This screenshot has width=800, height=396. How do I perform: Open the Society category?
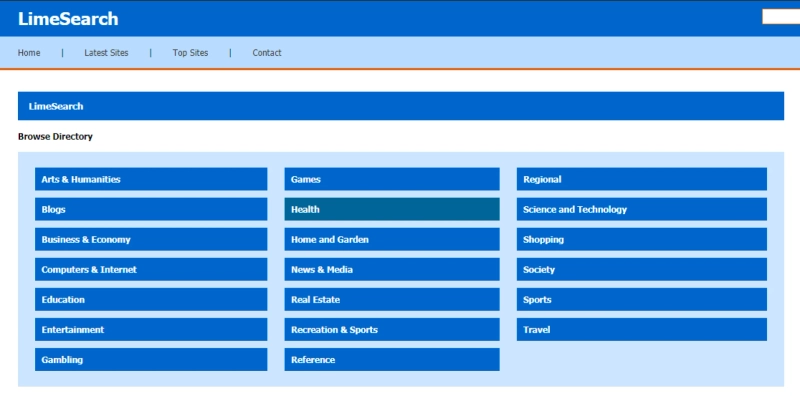coord(642,269)
